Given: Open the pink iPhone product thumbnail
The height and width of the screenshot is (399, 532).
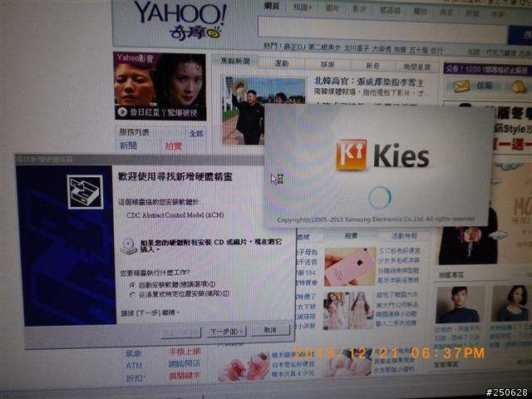Looking at the screenshot, I should point(350,267).
